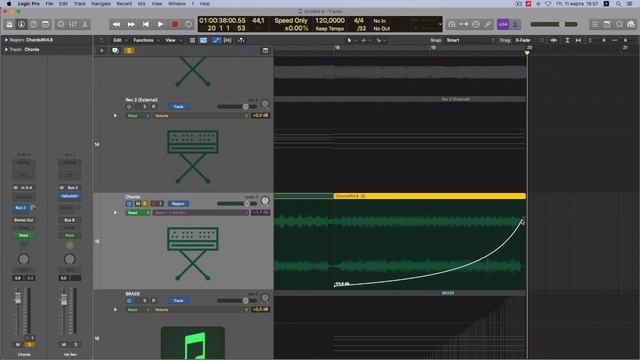This screenshot has height=360, width=640.
Task: Toggle the Cycle mode button
Action: [x=189, y=24]
